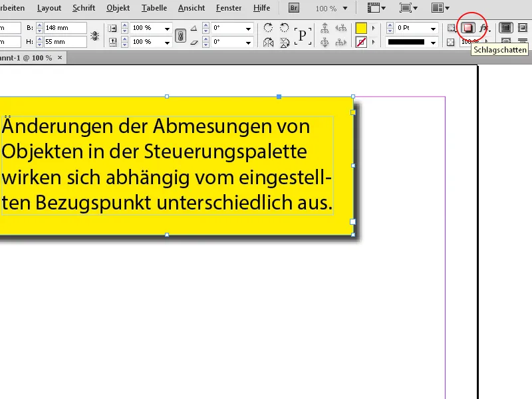Open corner options for the frame
Image resolution: width=532 pixels, height=399 pixels.
(452, 28)
